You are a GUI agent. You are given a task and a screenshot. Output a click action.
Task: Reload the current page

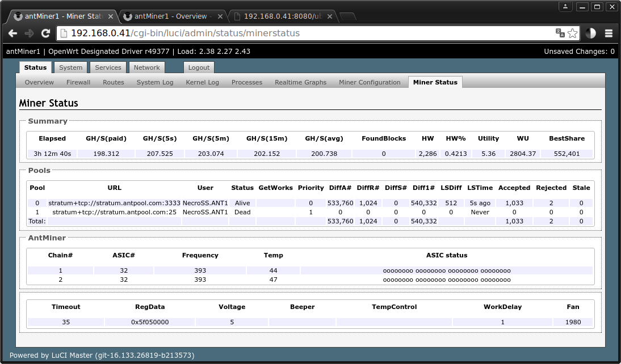click(46, 33)
